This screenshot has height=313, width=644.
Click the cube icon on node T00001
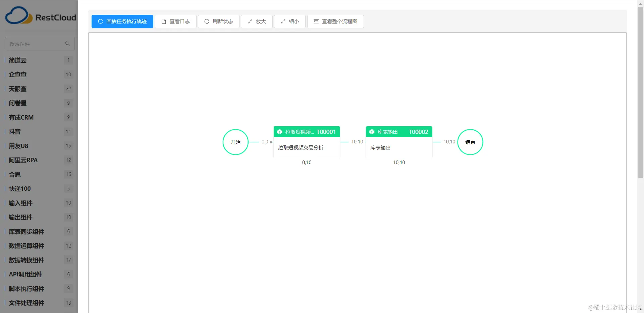pyautogui.click(x=279, y=132)
